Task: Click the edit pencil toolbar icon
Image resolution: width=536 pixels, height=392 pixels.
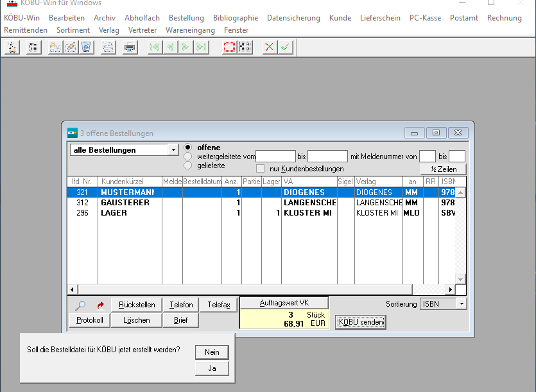Action: (71, 47)
